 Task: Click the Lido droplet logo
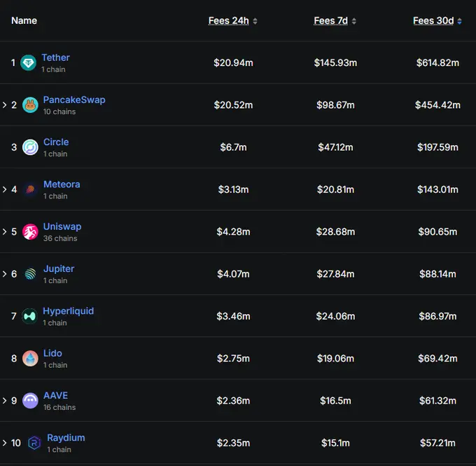tap(30, 358)
